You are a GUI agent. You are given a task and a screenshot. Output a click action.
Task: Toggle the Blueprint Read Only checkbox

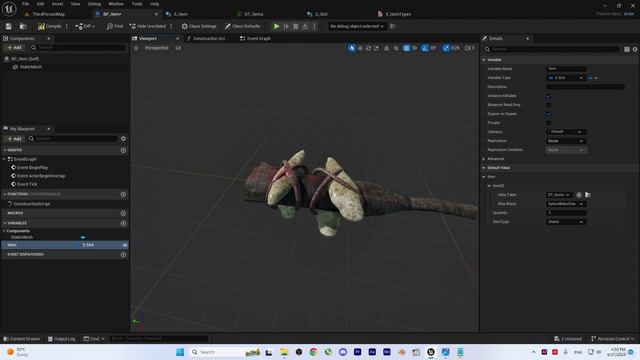(549, 105)
